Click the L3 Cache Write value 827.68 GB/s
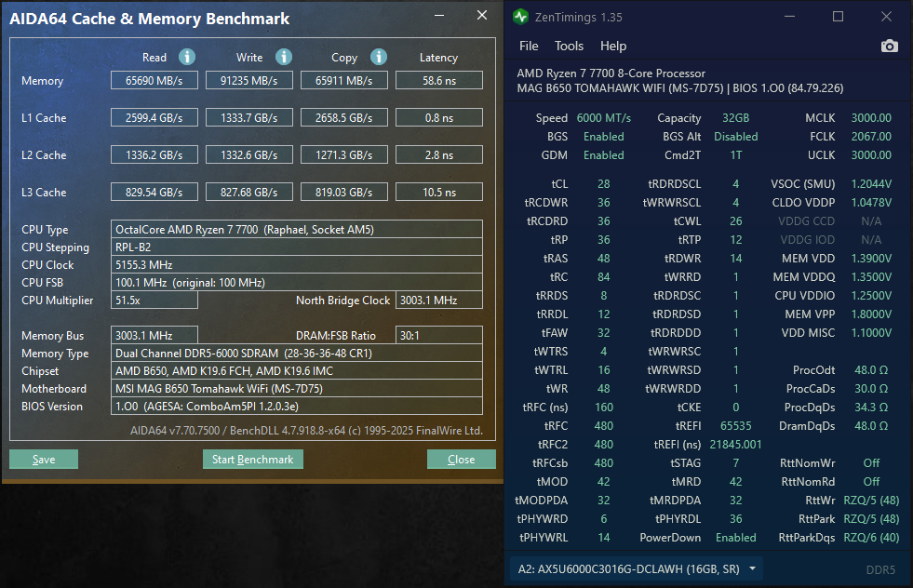Viewport: 913px width, 588px height. [249, 192]
